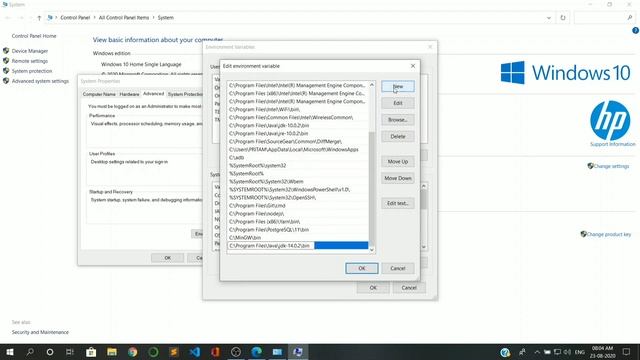Click New button in Edit environment variable

[398, 87]
